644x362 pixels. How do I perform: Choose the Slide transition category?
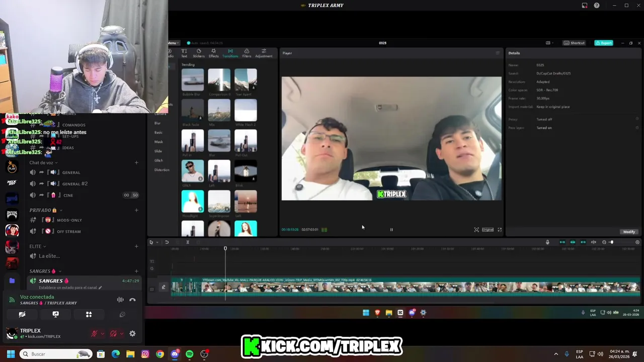point(158,151)
